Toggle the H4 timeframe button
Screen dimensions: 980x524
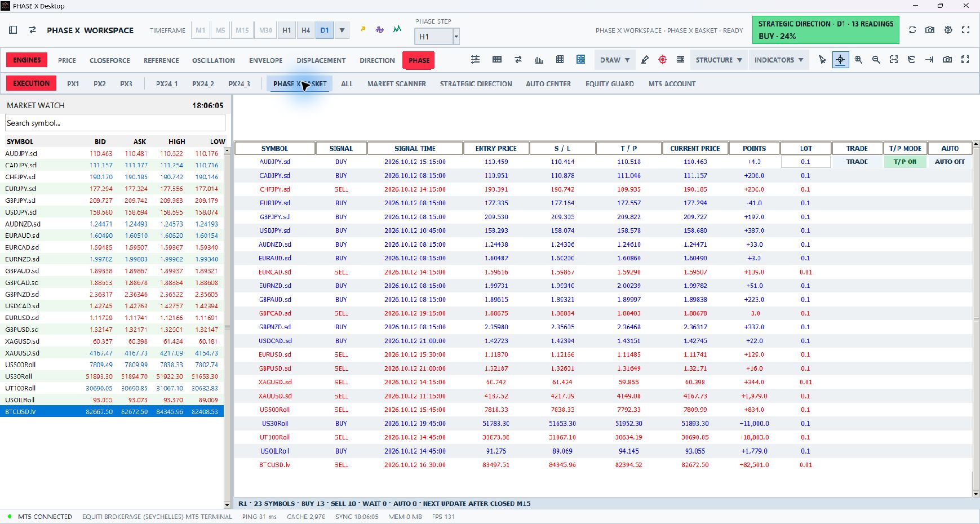[305, 30]
